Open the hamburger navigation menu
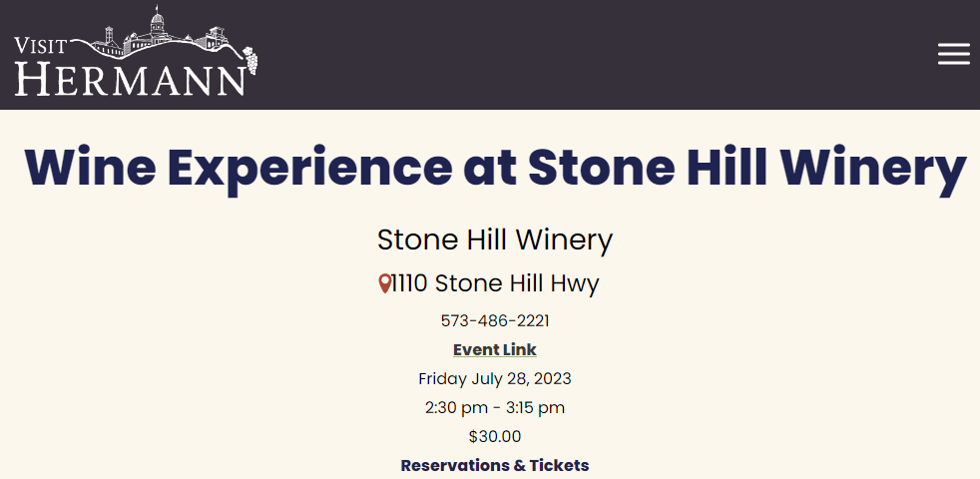 953,54
